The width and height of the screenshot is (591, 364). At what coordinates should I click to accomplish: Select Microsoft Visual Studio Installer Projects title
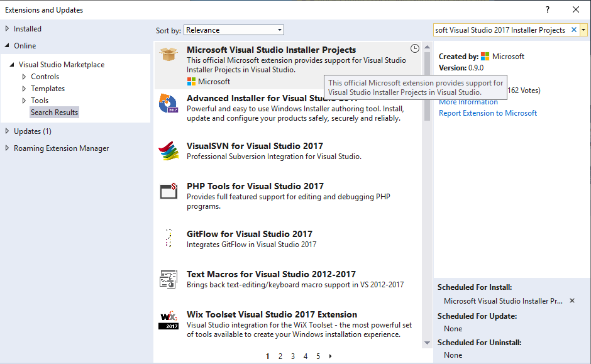[272, 50]
